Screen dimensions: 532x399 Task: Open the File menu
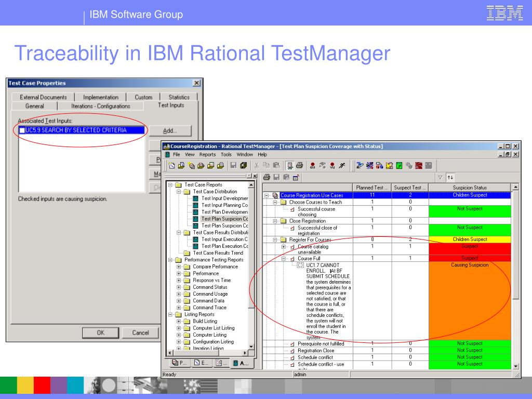[177, 154]
